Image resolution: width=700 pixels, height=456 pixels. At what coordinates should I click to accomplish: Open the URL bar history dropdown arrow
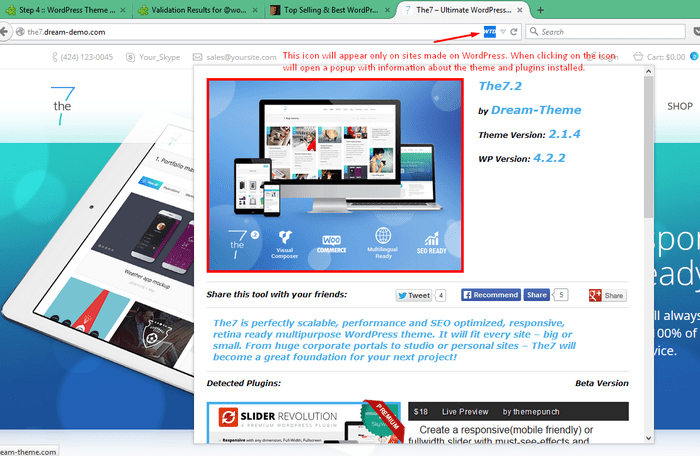point(503,32)
